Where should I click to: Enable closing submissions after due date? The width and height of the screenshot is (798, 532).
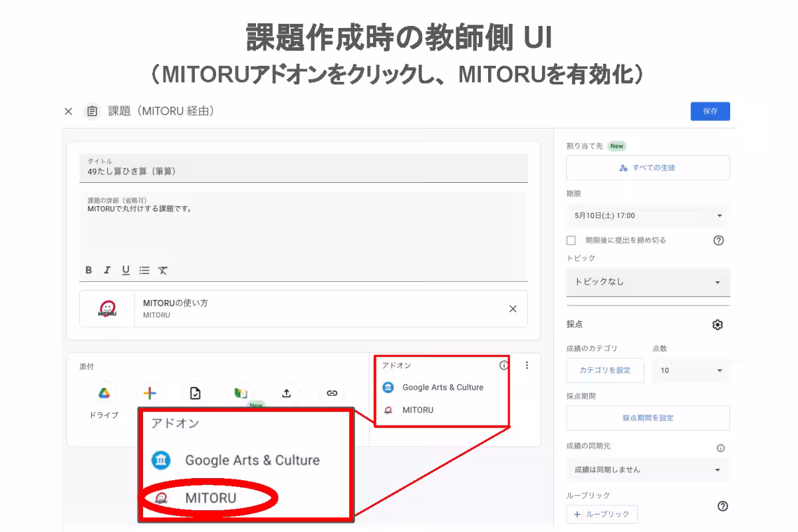571,240
